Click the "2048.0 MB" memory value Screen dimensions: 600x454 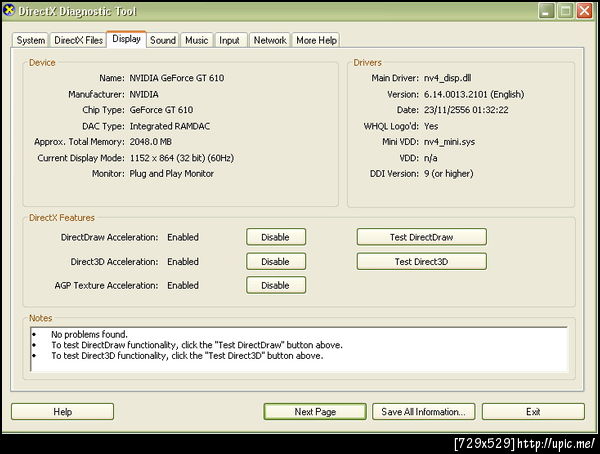150,142
